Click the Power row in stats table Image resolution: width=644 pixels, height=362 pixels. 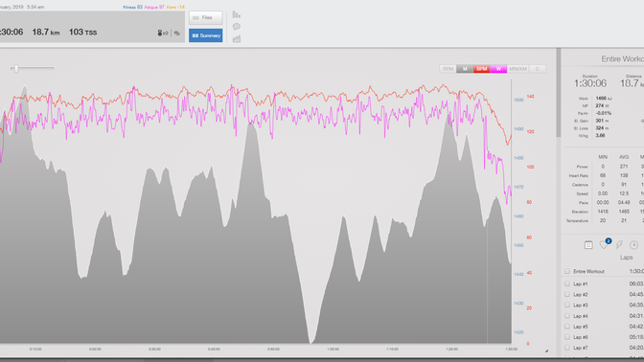point(604,167)
